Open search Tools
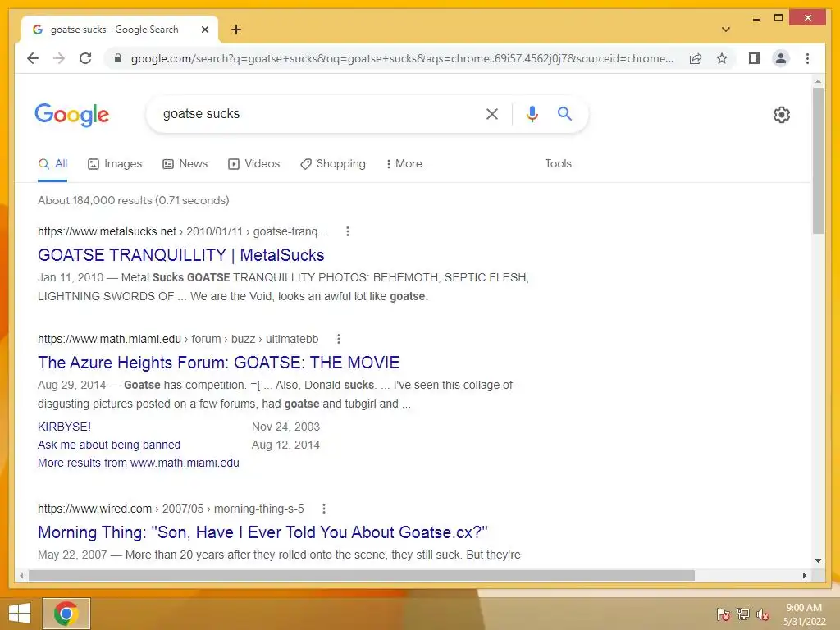The width and height of the screenshot is (840, 630). [x=558, y=164]
